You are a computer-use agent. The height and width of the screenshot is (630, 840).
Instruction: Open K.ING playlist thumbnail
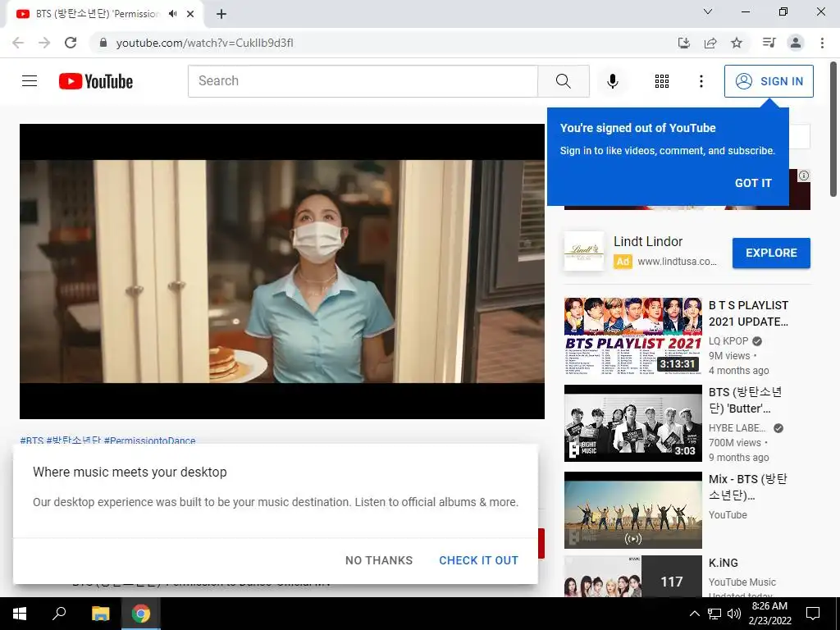tap(632, 577)
